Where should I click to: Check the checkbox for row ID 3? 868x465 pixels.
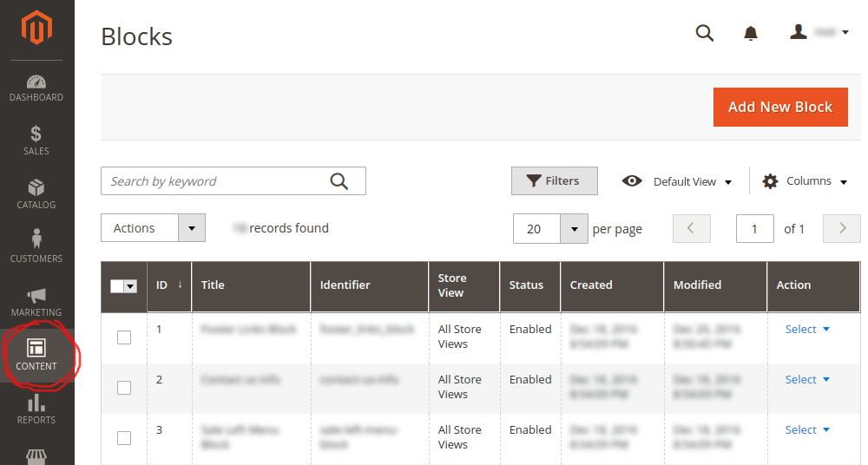tap(124, 438)
